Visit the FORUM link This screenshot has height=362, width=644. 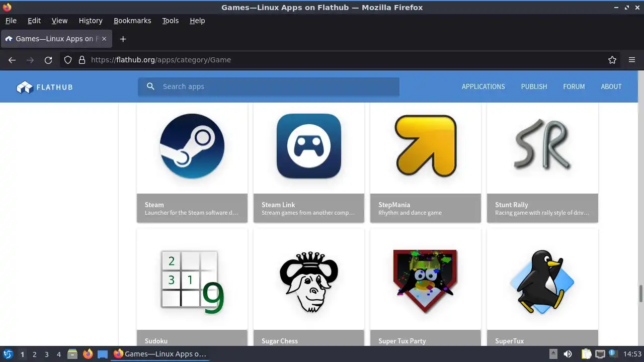[574, 86]
